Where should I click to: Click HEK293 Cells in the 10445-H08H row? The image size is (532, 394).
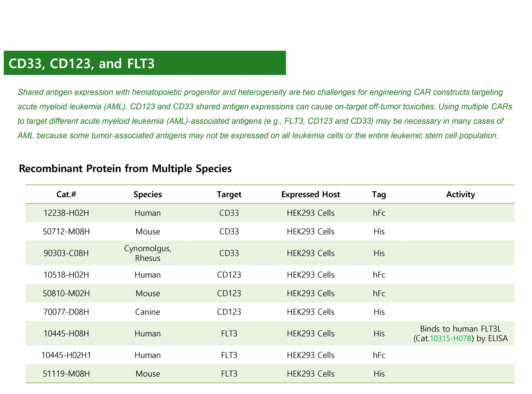pos(311,333)
